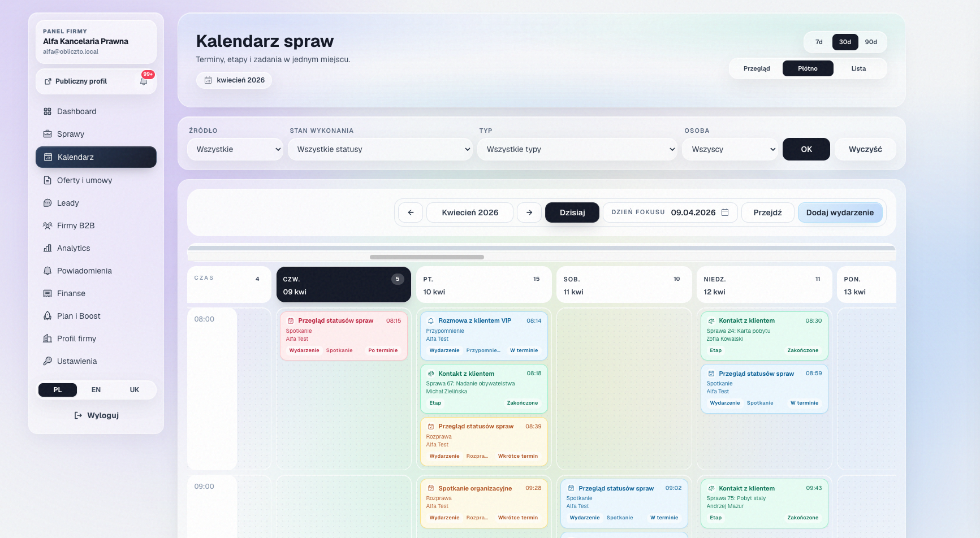Click the next month arrow icon
The height and width of the screenshot is (538, 980).
click(x=529, y=212)
